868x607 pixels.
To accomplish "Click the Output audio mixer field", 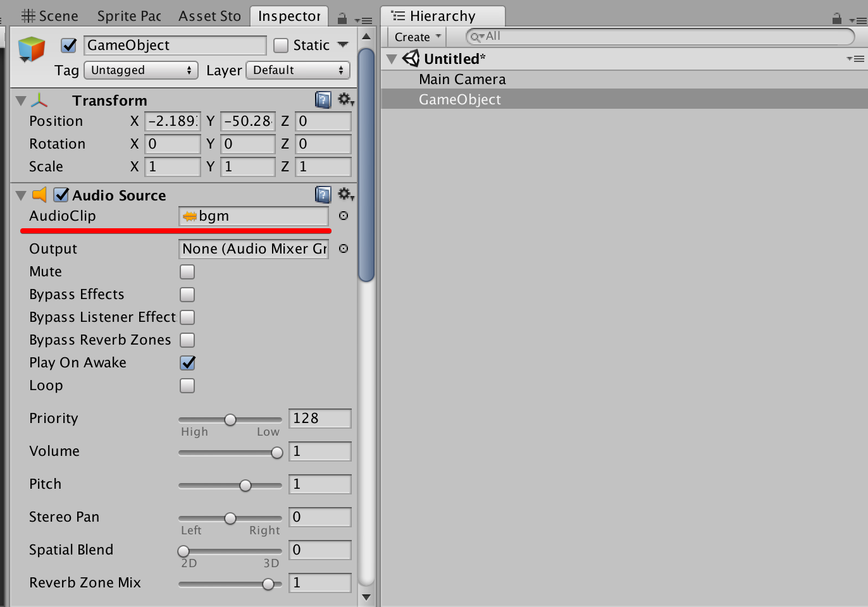I will (x=254, y=249).
